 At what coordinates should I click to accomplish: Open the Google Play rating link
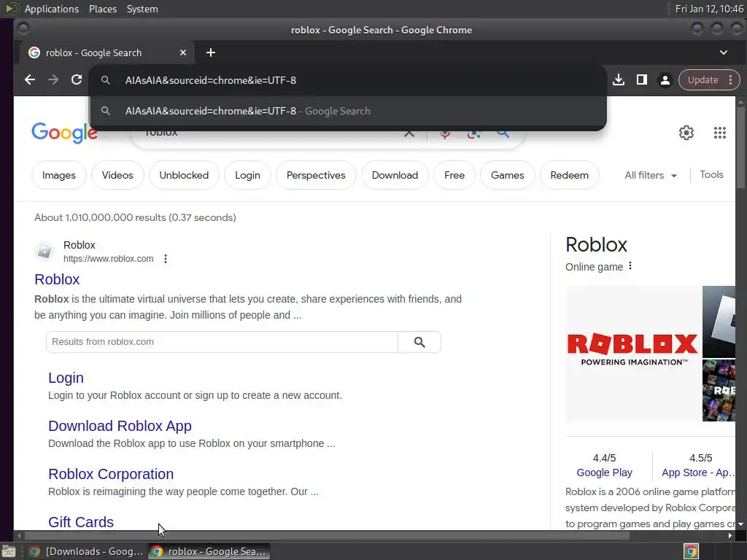[604, 472]
